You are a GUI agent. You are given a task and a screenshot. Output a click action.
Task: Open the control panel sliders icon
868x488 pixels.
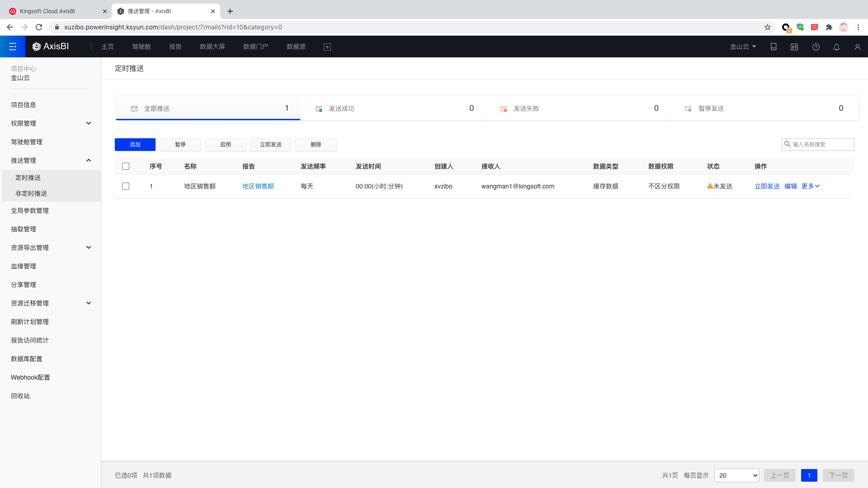coord(794,47)
